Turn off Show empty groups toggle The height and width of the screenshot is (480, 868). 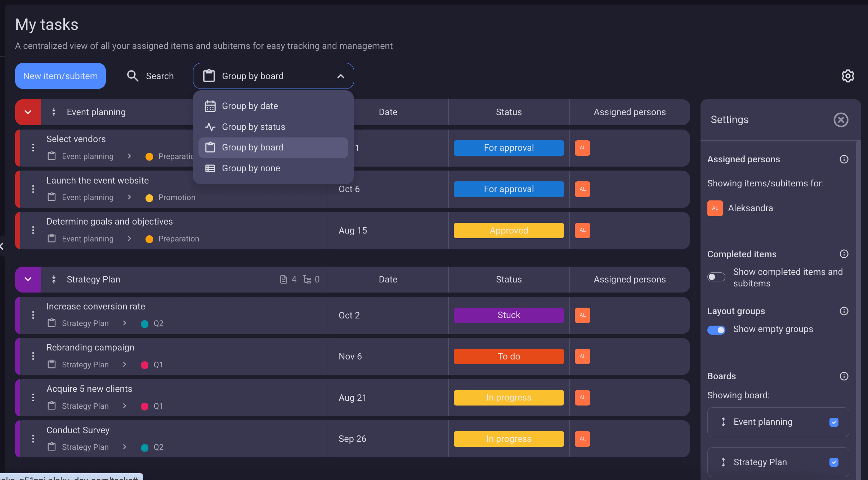[x=716, y=330]
